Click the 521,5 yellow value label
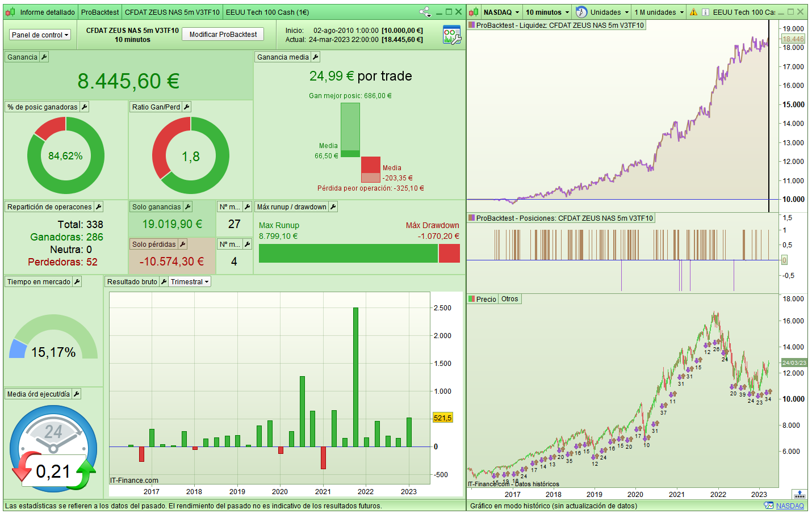Image resolution: width=812 pixels, height=514 pixels. coord(442,418)
